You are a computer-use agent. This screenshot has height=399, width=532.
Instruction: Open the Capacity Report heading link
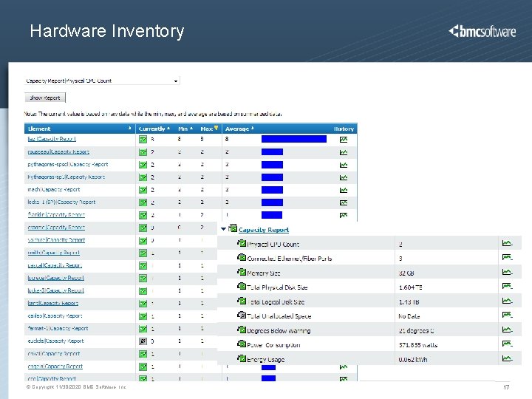[264, 230]
